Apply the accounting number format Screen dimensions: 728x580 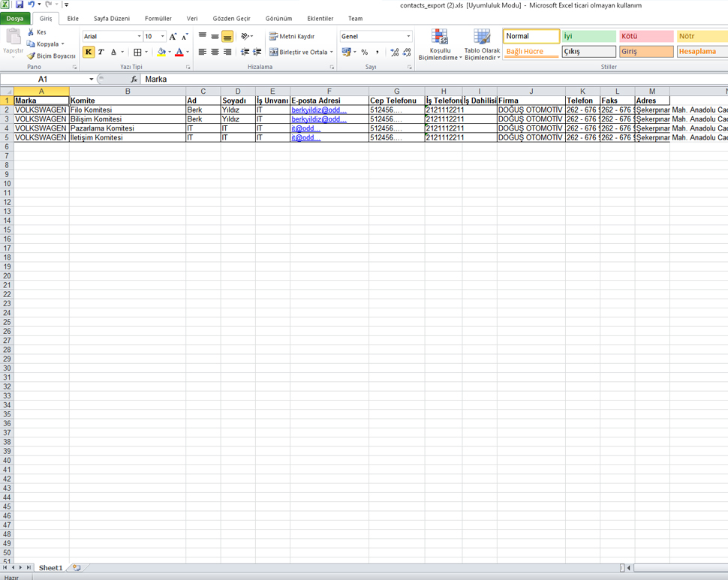(x=346, y=52)
